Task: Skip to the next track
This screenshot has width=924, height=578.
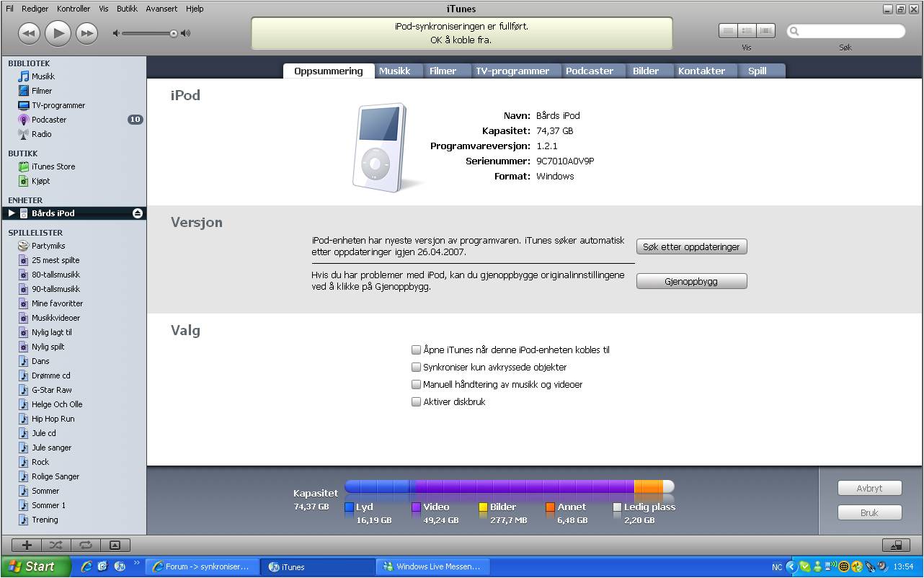Action: 86,32
